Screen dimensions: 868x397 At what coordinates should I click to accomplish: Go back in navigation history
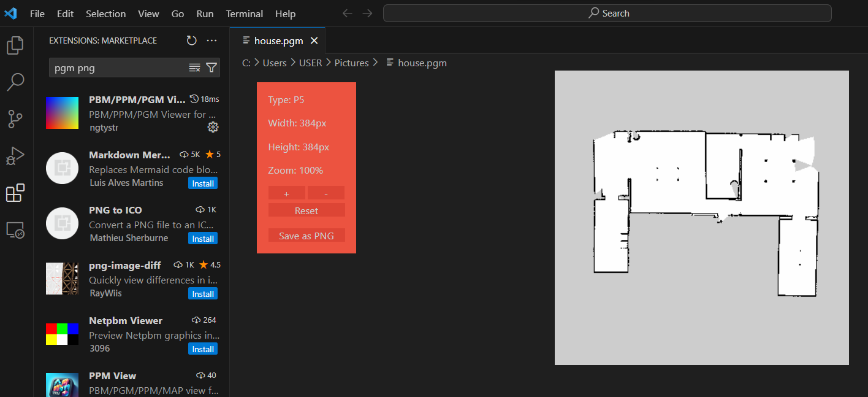348,13
